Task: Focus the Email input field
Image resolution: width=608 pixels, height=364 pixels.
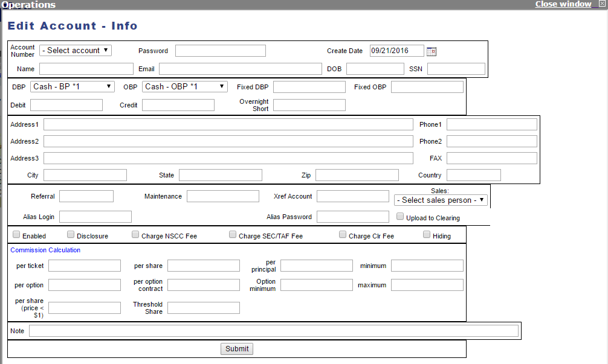Action: coord(241,69)
